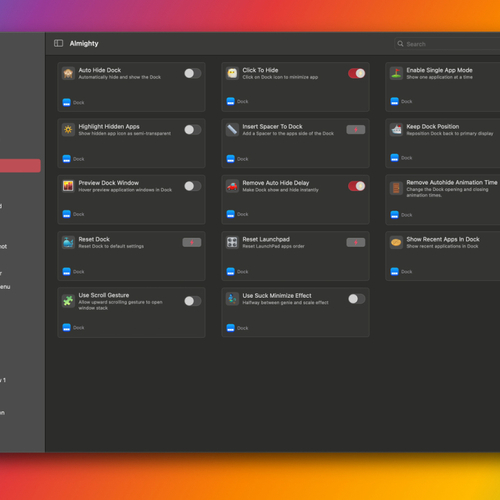500x500 pixels.
Task: Click the Use Suck Minimize Effect genie icon
Action: point(232,299)
